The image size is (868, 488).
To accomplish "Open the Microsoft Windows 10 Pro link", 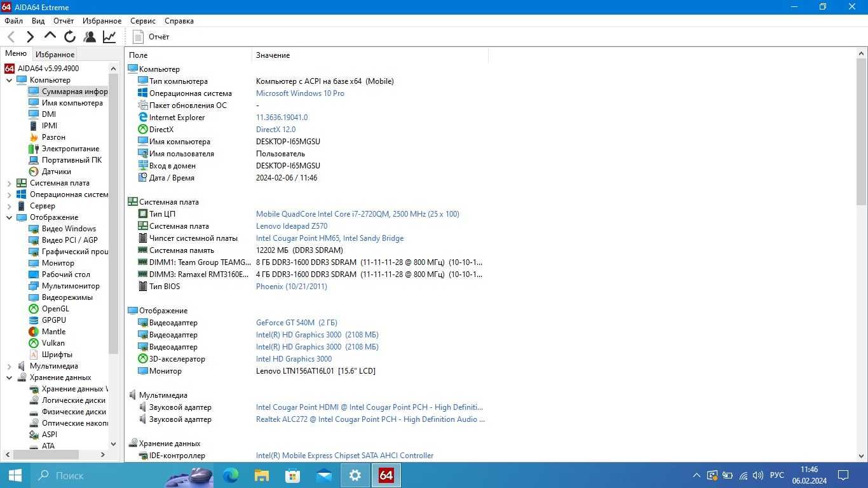I will (x=300, y=93).
